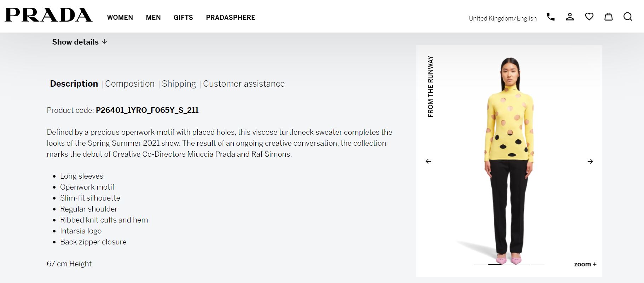
Task: Open the user account icon
Action: click(x=570, y=17)
